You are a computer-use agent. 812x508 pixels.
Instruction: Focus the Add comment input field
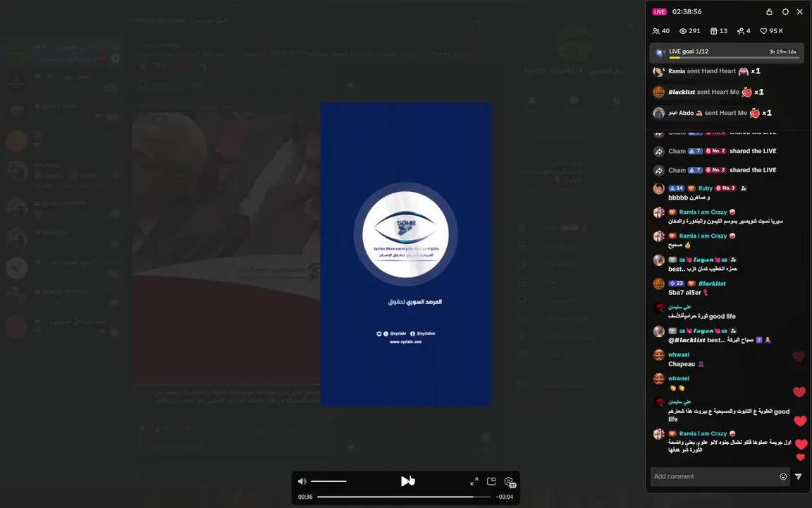click(x=714, y=476)
